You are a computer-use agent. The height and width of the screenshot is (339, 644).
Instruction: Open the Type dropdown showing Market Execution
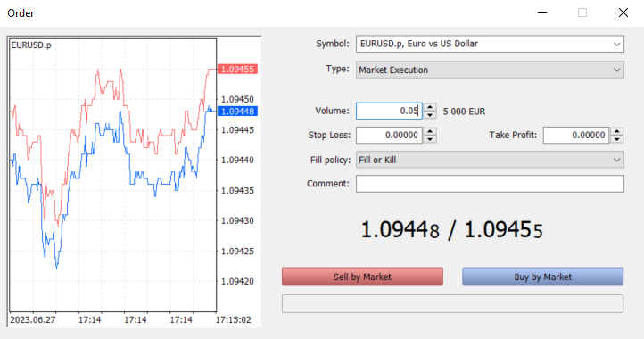click(x=490, y=70)
